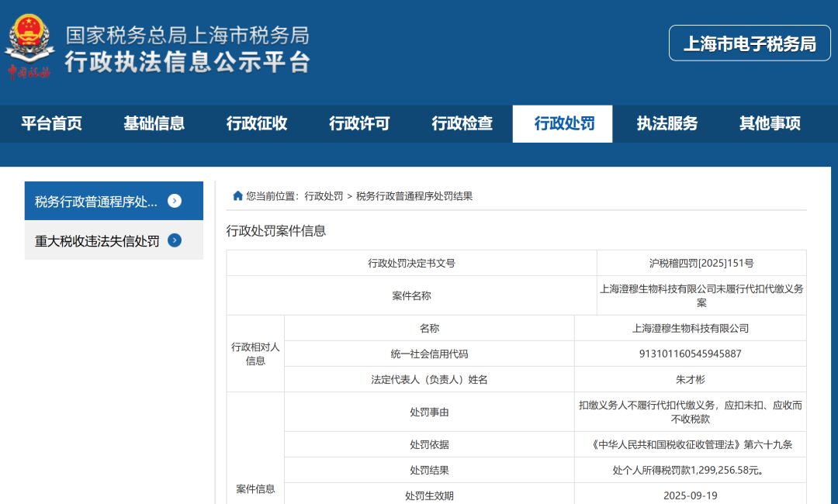Click the 名称 label cell
Viewport: 838px width, 504px height.
coord(429,328)
